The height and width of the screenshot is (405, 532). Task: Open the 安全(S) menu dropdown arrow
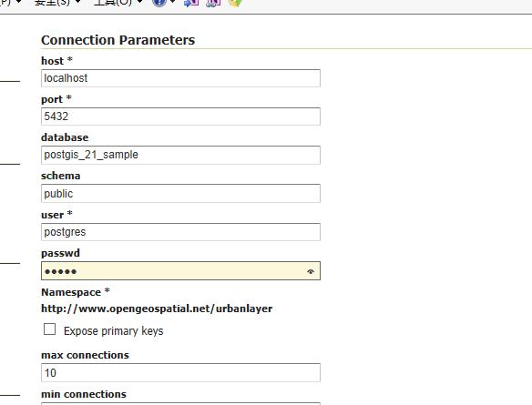tap(77, 2)
